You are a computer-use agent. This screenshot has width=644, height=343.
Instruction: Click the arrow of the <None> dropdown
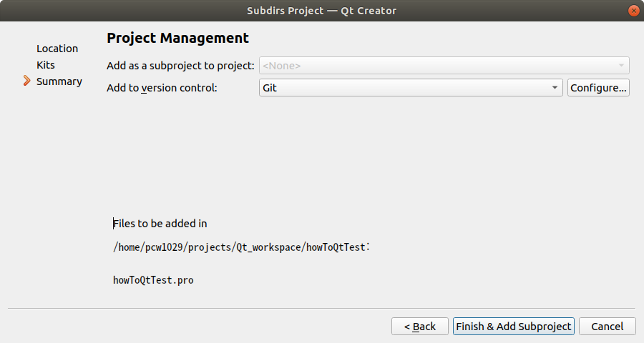[621, 66]
